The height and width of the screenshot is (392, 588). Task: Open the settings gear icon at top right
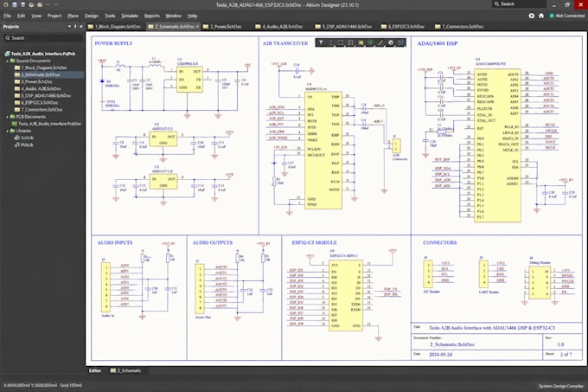coord(532,16)
